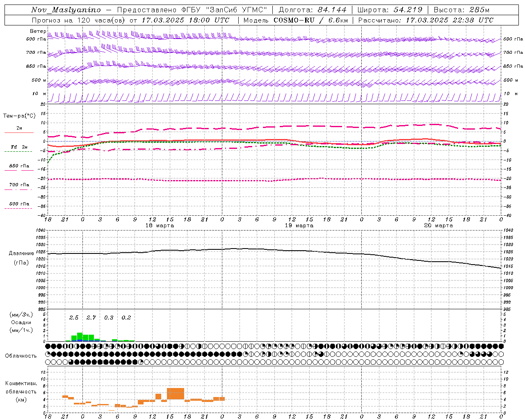
Task: Click the (гПа) unit label under Давление
Action: pyautogui.click(x=21, y=263)
